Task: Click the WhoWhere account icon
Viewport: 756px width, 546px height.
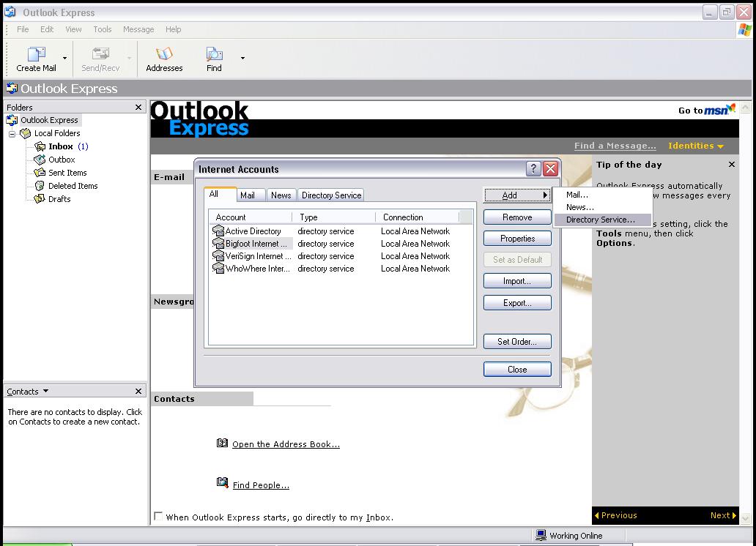Action: click(x=218, y=269)
